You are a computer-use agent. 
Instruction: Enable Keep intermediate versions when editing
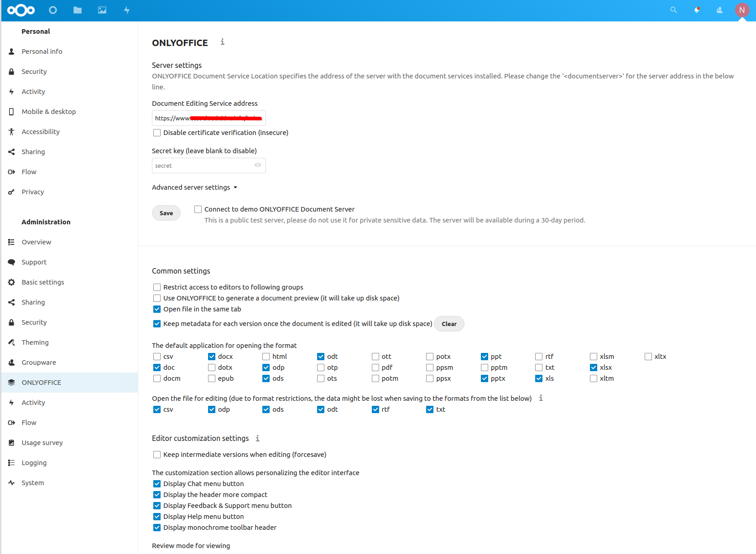click(x=157, y=454)
